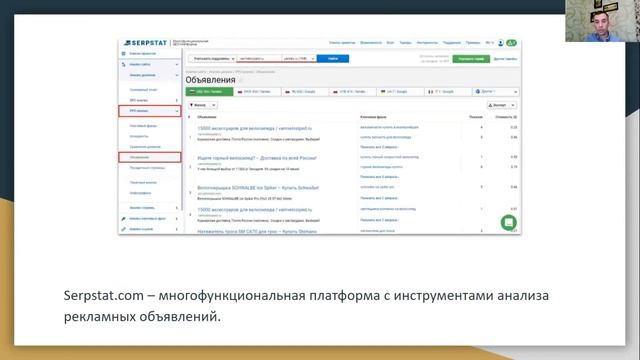Click the export button above the table
Screen dimensions: 640x360
[x=502, y=105]
